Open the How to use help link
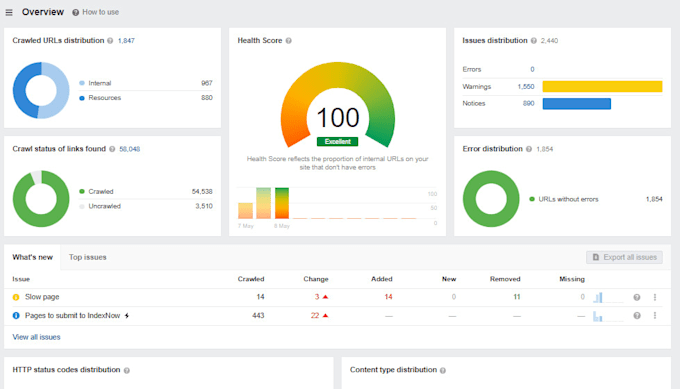The image size is (680, 389). point(95,12)
